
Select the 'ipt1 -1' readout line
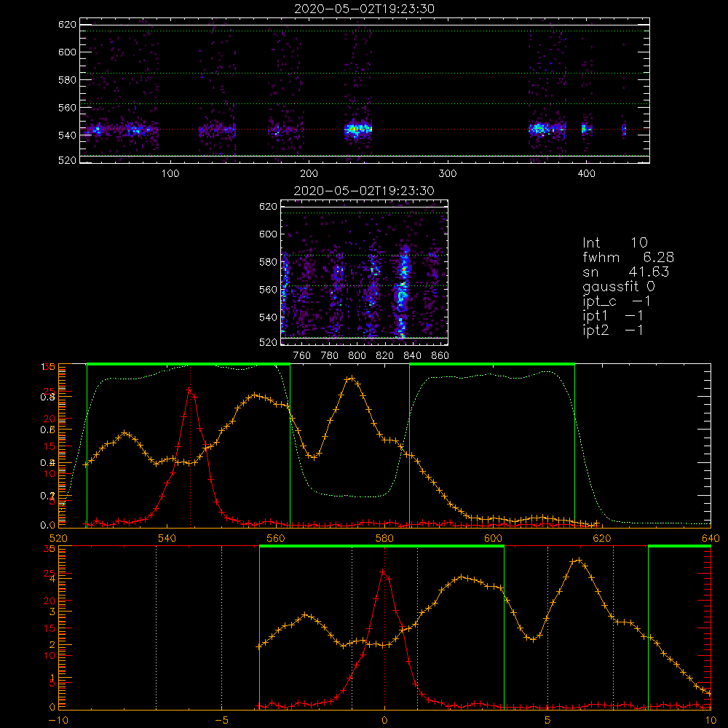pyautogui.click(x=613, y=316)
